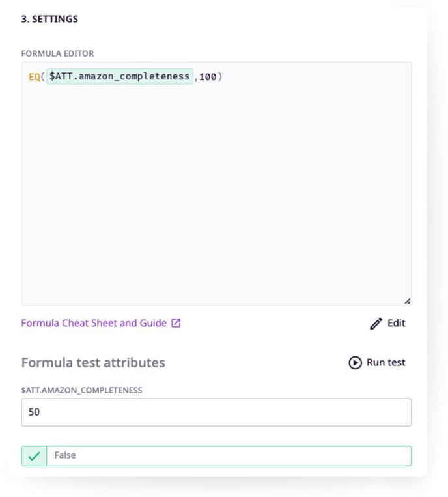This screenshot has width=448, height=497.
Task: Click the $ATT.amazon_completeness test value input
Action: 216,412
